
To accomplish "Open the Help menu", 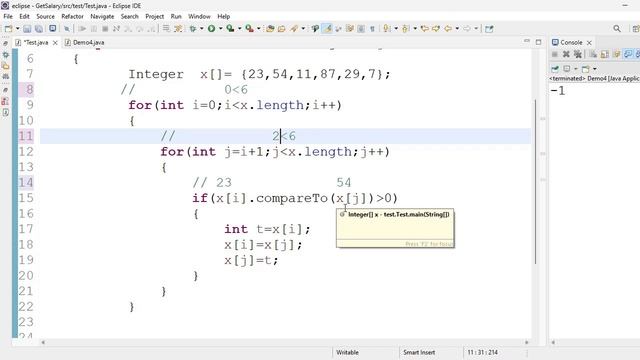I will click(223, 16).
